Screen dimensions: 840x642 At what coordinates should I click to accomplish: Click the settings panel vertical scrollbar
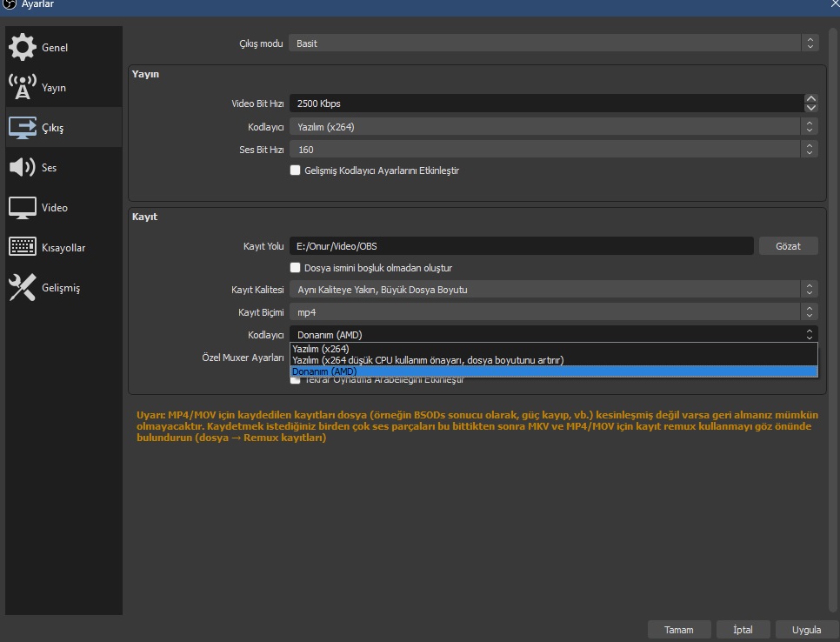point(834,318)
